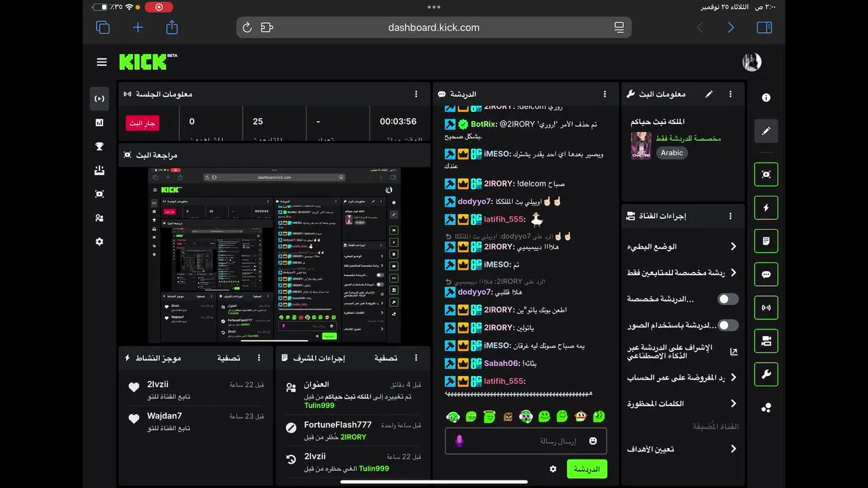The width and height of the screenshot is (868, 488).
Task: Toggle the الدردشة مخصصة switch
Action: pyautogui.click(x=728, y=299)
